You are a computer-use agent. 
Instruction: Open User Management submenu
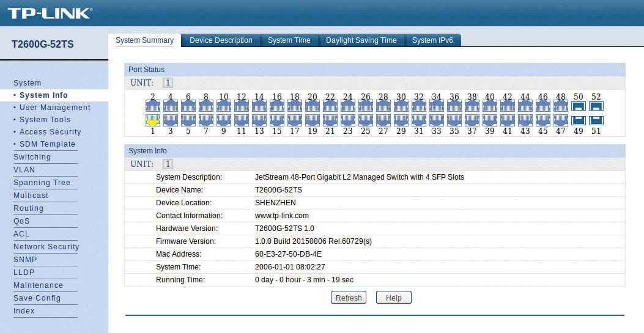click(x=55, y=108)
